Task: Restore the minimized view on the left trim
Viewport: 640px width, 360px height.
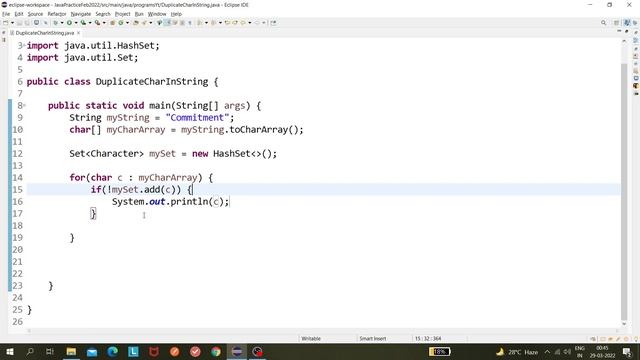Action: tap(4, 33)
